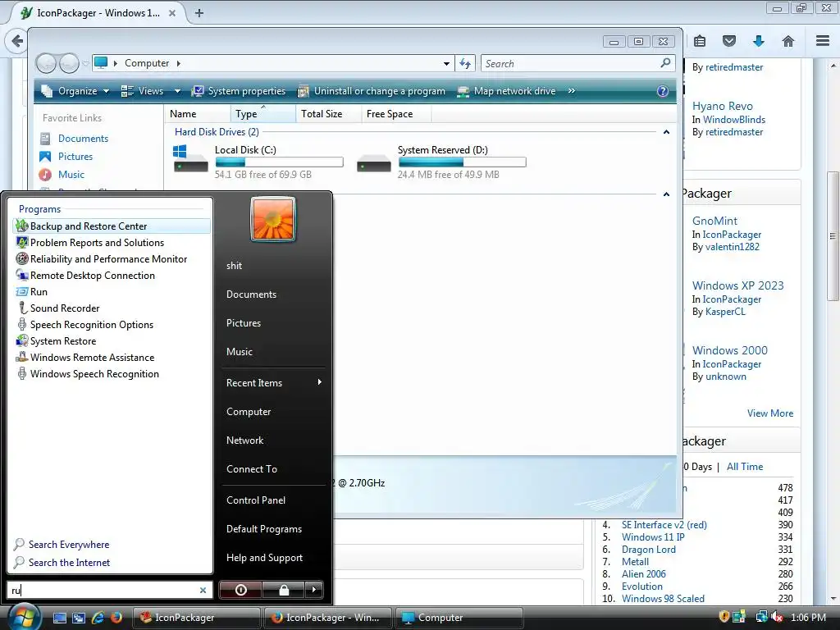Click Uninstall or change a program
This screenshot has height=630, width=840.
(372, 91)
